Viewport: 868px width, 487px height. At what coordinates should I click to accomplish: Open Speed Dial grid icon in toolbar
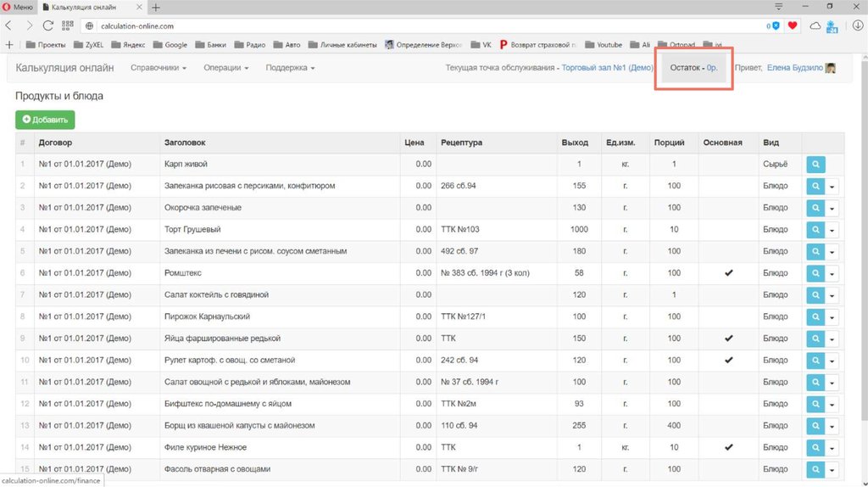(70, 26)
